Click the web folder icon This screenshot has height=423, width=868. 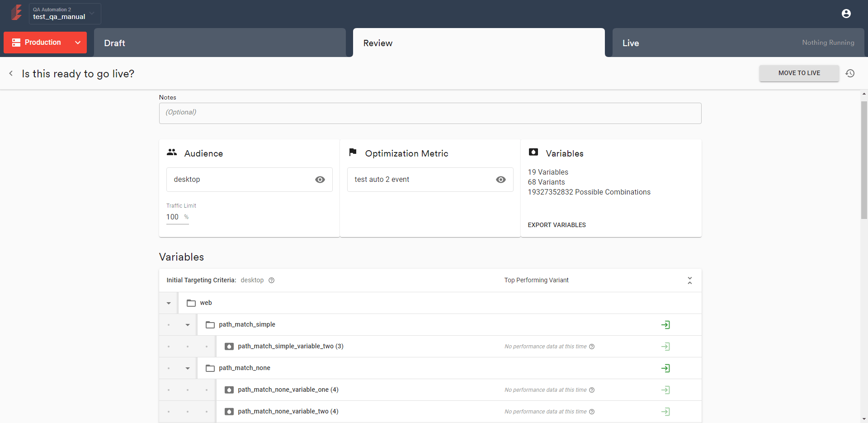pos(191,303)
